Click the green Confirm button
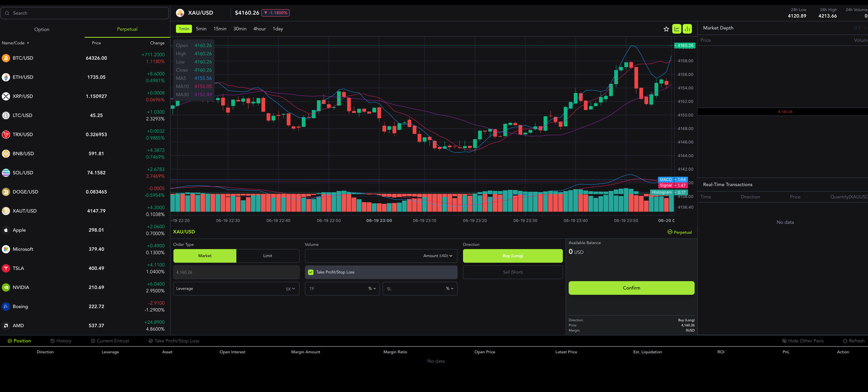 pos(631,288)
